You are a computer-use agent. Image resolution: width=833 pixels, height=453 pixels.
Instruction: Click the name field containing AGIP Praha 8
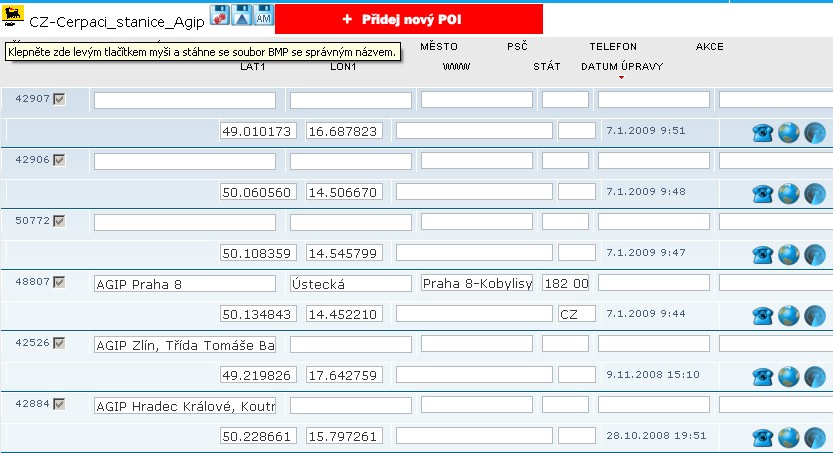pos(185,284)
